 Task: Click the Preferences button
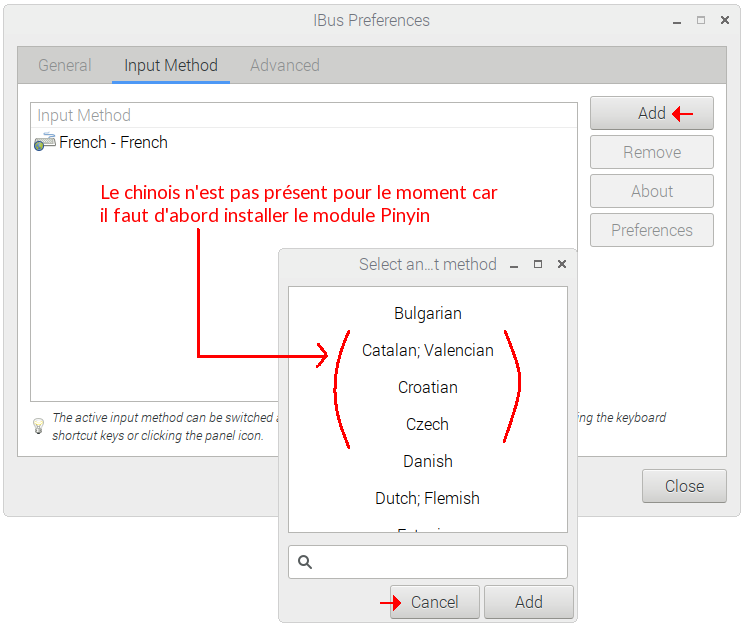click(652, 231)
